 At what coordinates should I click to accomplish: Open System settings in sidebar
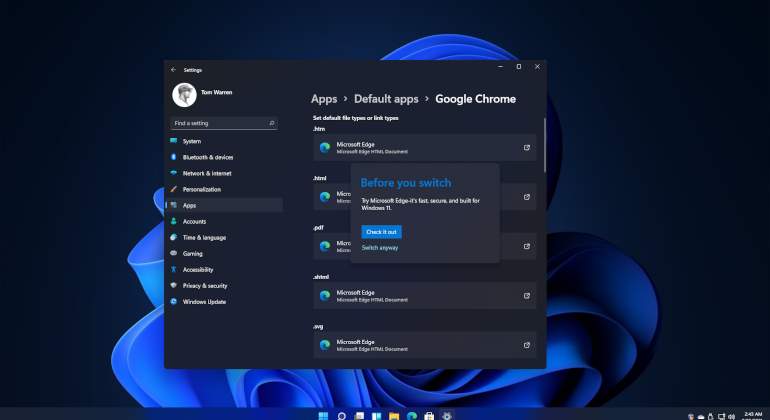(225, 141)
